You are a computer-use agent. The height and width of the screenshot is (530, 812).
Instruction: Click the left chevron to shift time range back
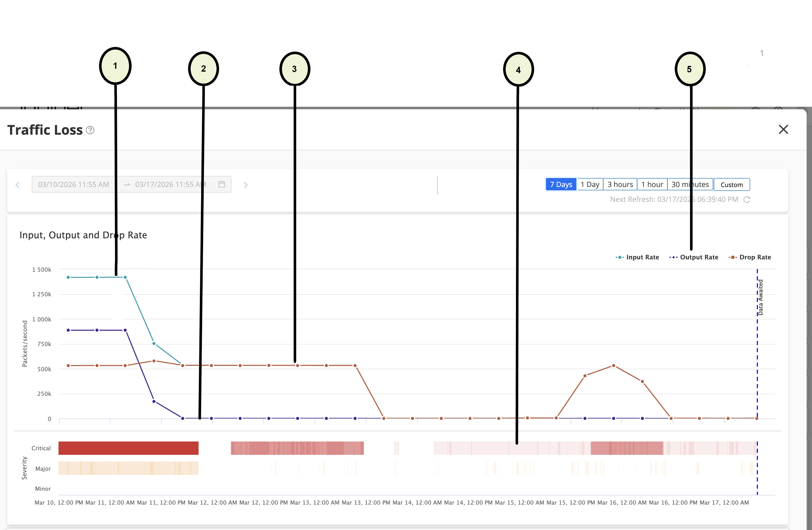(17, 184)
